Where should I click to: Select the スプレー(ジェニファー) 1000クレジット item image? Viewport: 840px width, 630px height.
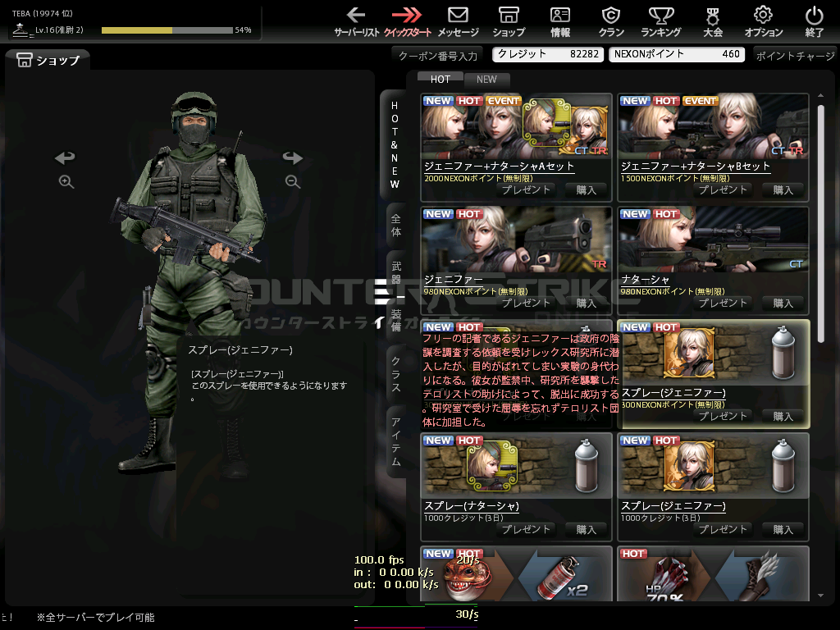click(x=713, y=466)
